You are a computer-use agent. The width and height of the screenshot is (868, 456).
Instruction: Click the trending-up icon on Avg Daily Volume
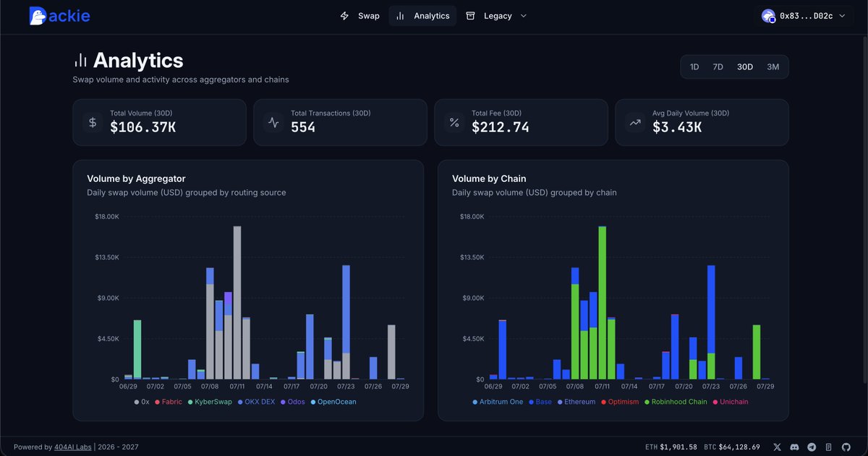tap(635, 123)
